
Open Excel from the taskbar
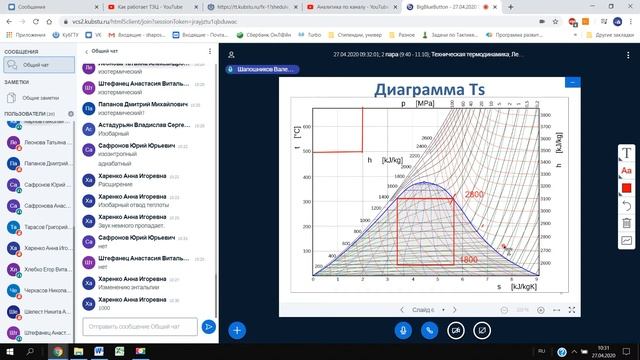tap(120, 351)
